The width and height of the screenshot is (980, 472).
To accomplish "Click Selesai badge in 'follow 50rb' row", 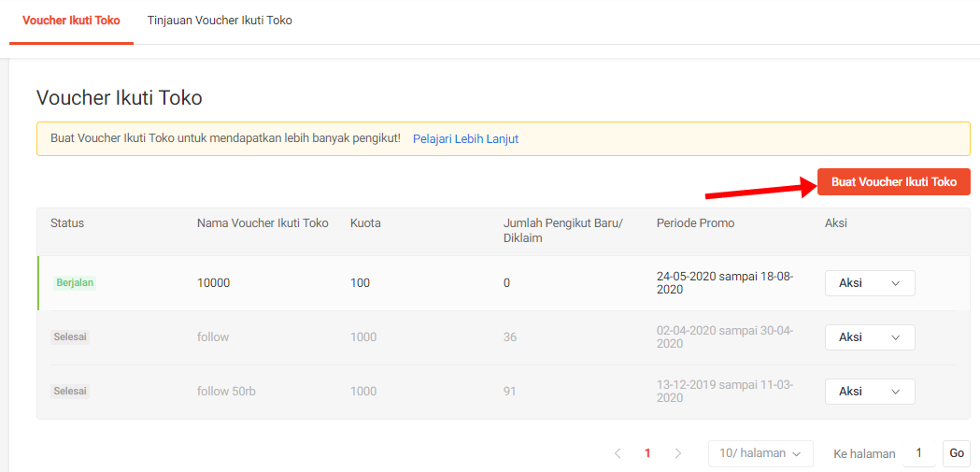I will coord(70,392).
